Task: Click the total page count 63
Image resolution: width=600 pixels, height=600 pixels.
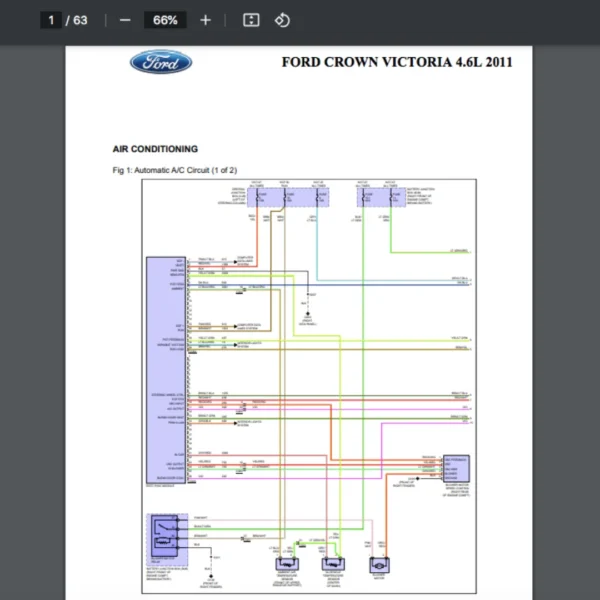Action: click(80, 20)
